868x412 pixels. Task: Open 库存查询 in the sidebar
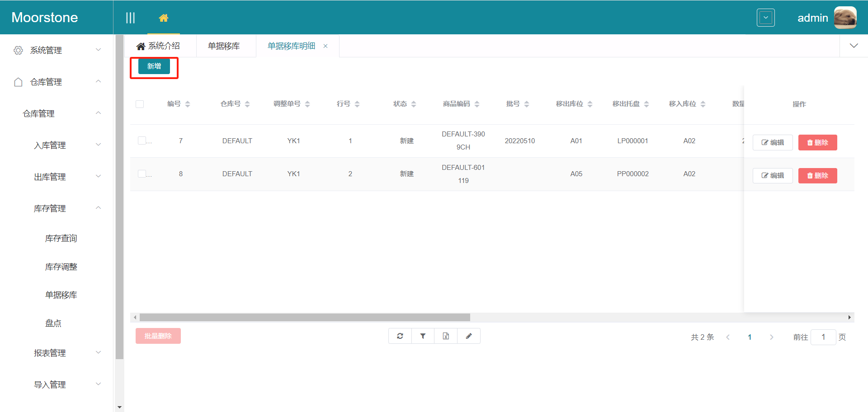click(x=61, y=238)
